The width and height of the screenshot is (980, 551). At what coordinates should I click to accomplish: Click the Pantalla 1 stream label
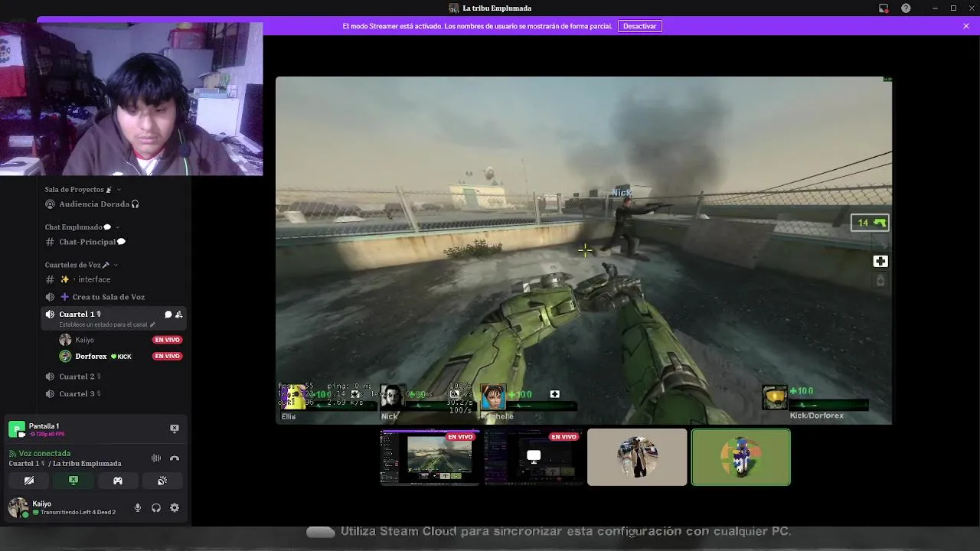44,426
